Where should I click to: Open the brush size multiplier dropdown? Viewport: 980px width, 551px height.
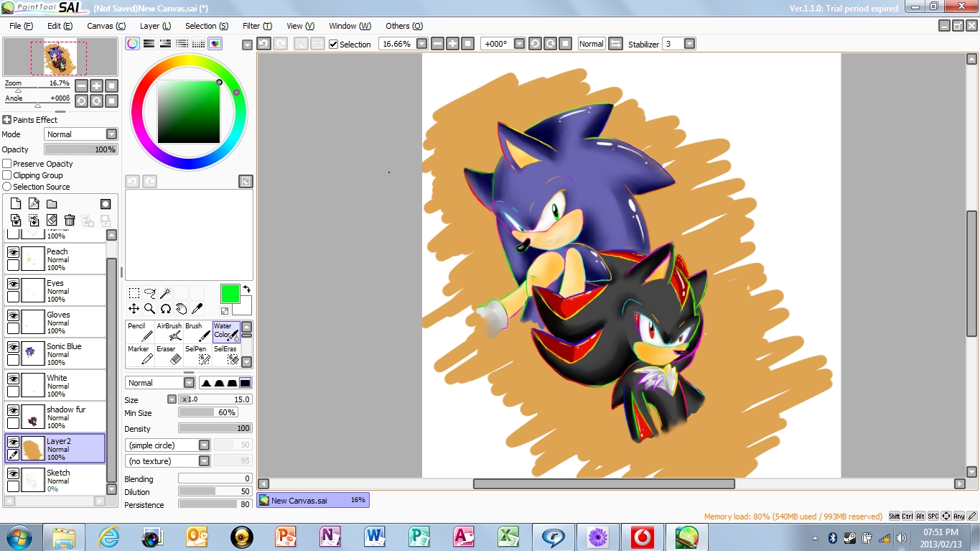pos(172,399)
